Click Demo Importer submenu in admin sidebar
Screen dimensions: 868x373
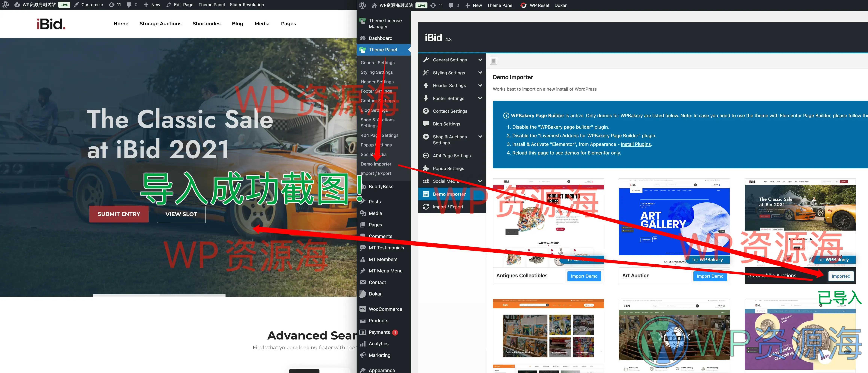tap(376, 164)
